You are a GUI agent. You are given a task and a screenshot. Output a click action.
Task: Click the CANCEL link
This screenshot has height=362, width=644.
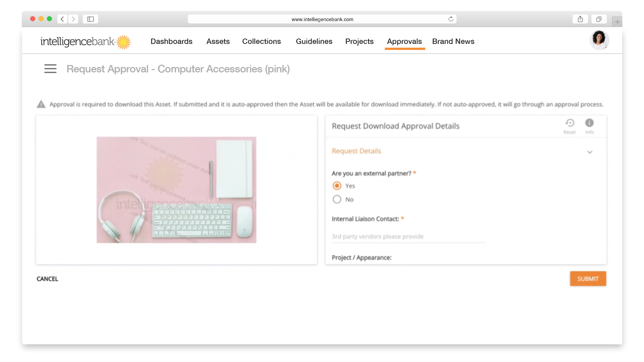(x=47, y=279)
